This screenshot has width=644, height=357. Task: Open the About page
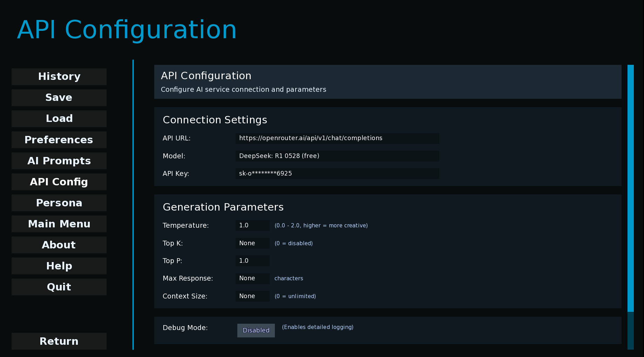click(x=59, y=245)
